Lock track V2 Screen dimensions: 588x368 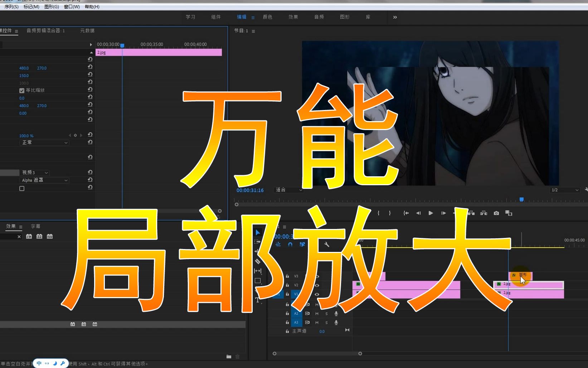(x=287, y=285)
